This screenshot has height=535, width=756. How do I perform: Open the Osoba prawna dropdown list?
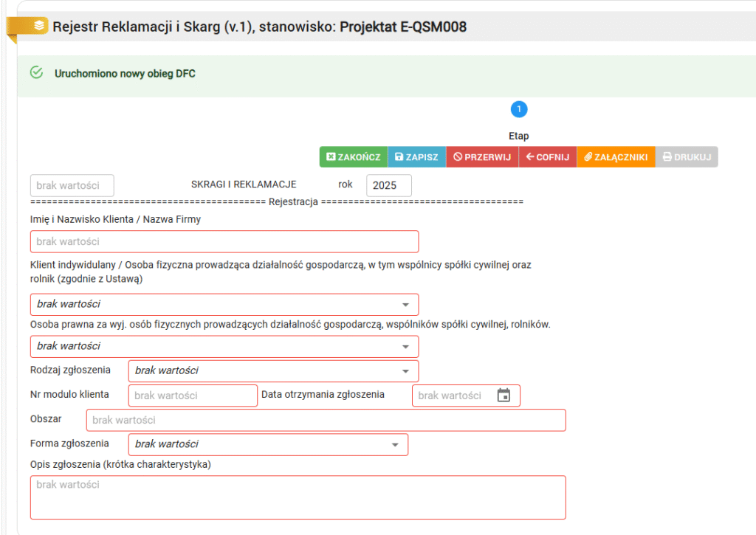pyautogui.click(x=224, y=347)
